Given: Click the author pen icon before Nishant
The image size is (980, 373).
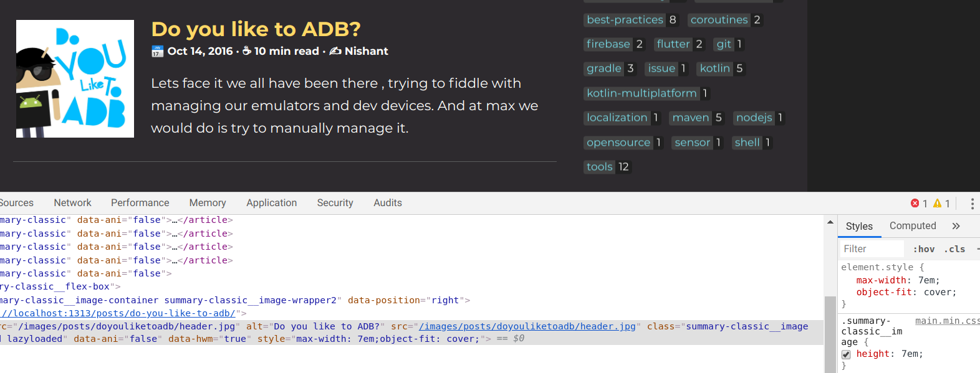Looking at the screenshot, I should (x=335, y=51).
